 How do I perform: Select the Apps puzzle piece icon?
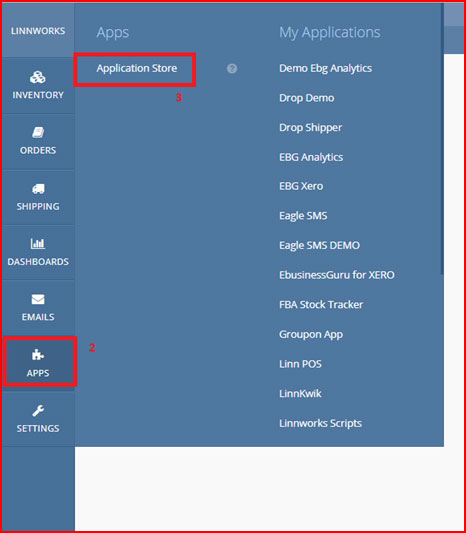point(38,355)
